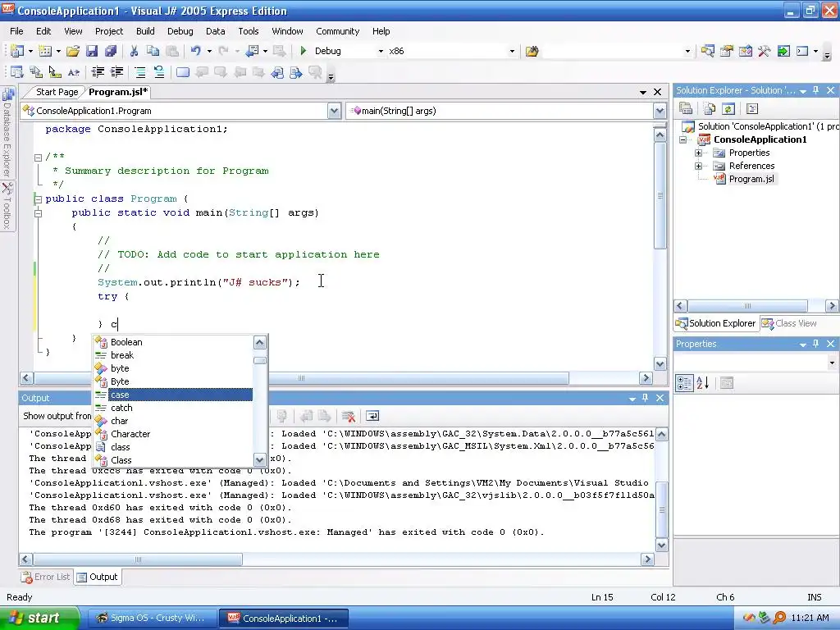840x630 pixels.
Task: Open the Debug menu
Action: click(x=180, y=31)
